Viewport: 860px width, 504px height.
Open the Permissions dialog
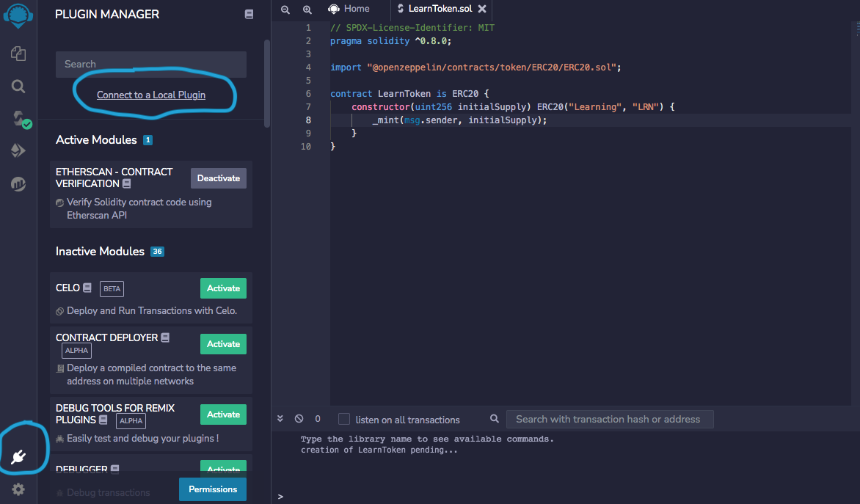(x=213, y=489)
